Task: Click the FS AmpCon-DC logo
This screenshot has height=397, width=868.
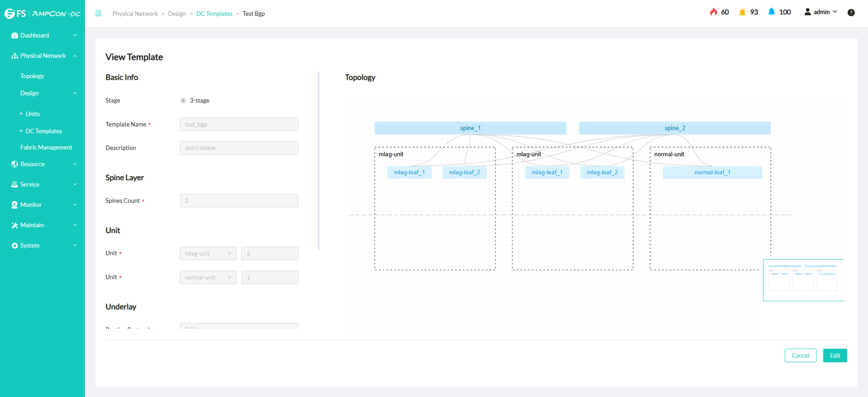Action: [x=42, y=14]
